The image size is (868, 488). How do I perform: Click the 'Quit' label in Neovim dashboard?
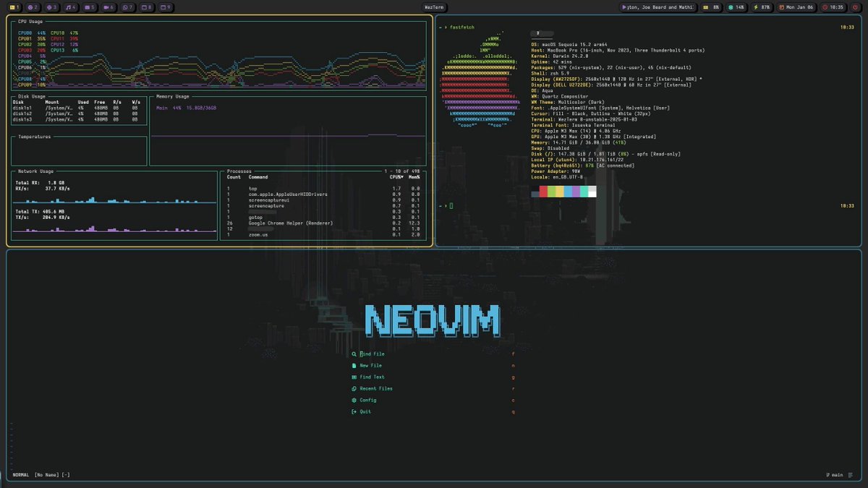(x=365, y=411)
